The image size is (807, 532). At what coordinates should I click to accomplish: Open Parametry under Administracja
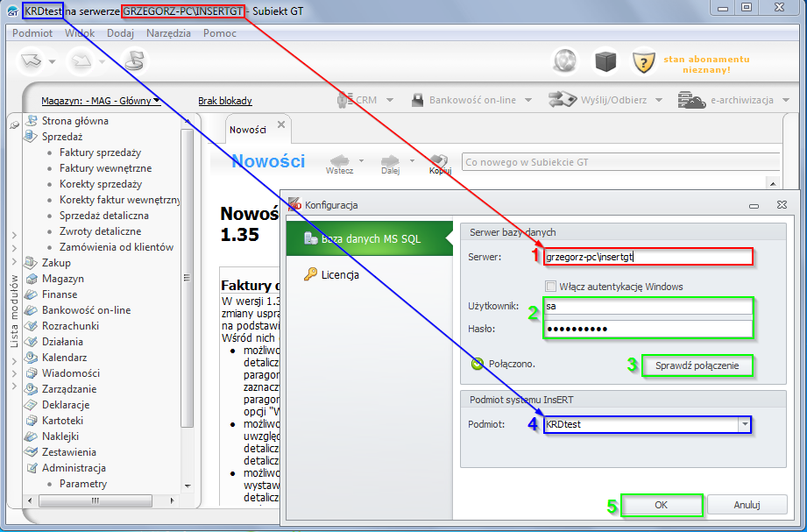point(83,484)
